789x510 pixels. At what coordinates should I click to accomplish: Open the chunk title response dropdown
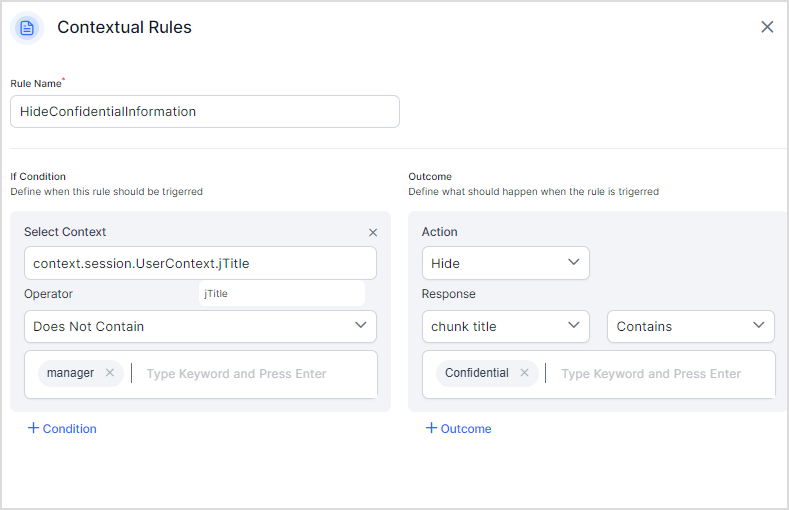(505, 326)
